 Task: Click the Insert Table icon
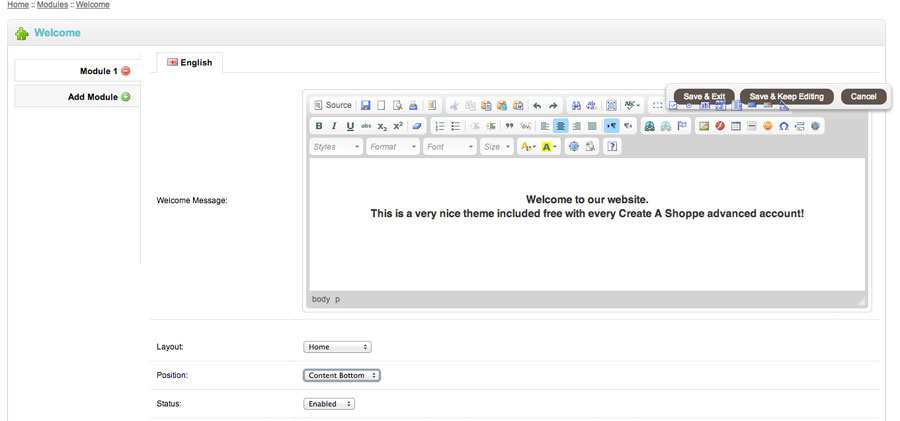(736, 126)
